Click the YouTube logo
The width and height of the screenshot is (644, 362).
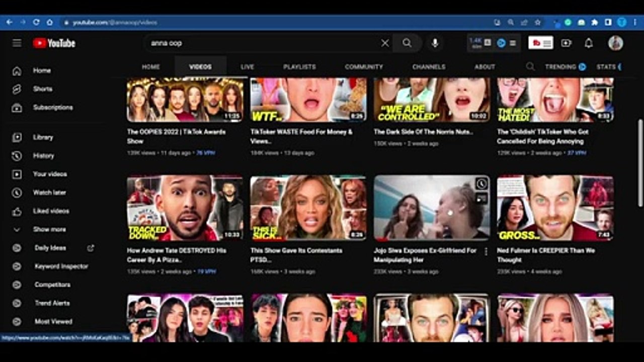pos(54,43)
